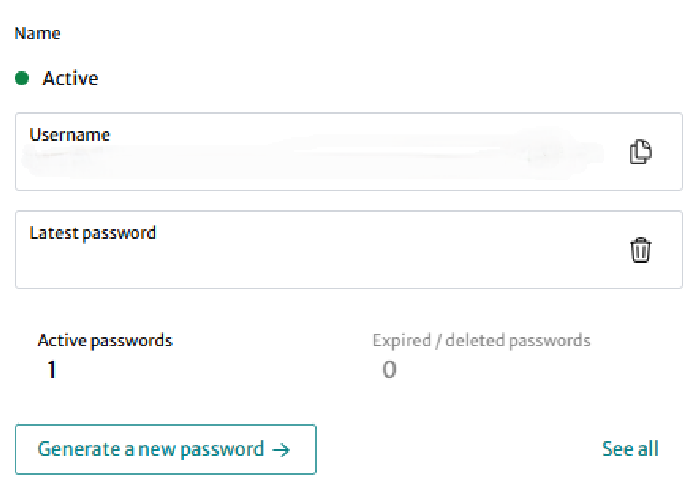Click the Latest password field box
The height and width of the screenshot is (481, 695).
349,250
